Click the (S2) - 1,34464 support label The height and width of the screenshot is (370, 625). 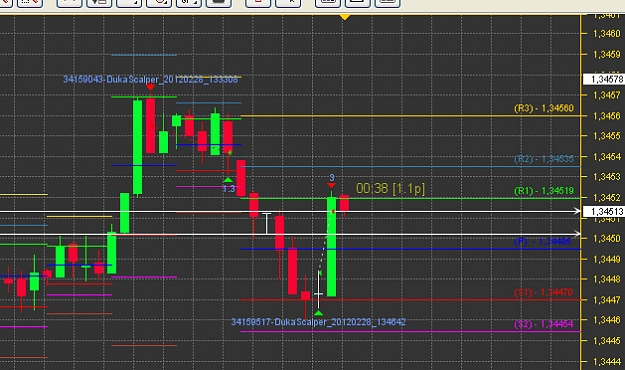(544, 324)
